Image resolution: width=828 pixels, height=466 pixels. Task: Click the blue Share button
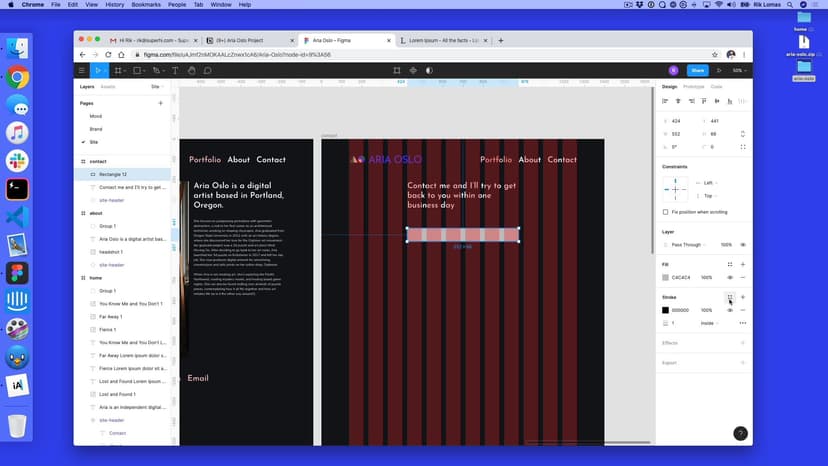tap(697, 70)
